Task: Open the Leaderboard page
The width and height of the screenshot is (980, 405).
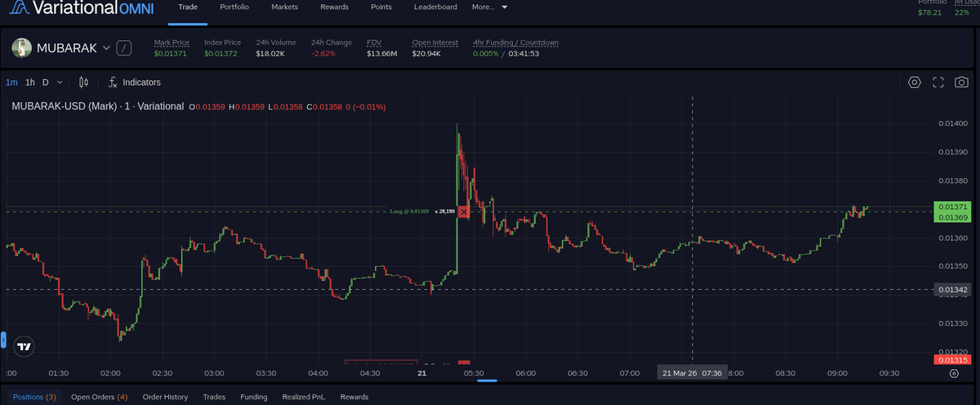Action: pos(435,7)
